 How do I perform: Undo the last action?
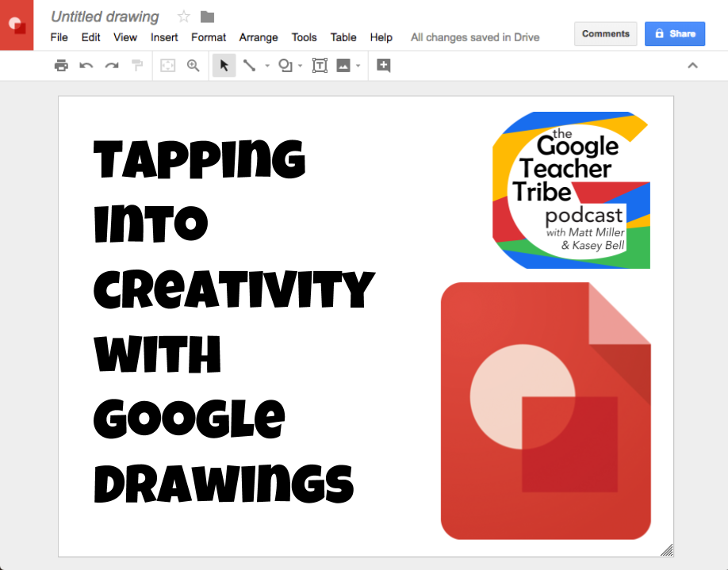(86, 66)
